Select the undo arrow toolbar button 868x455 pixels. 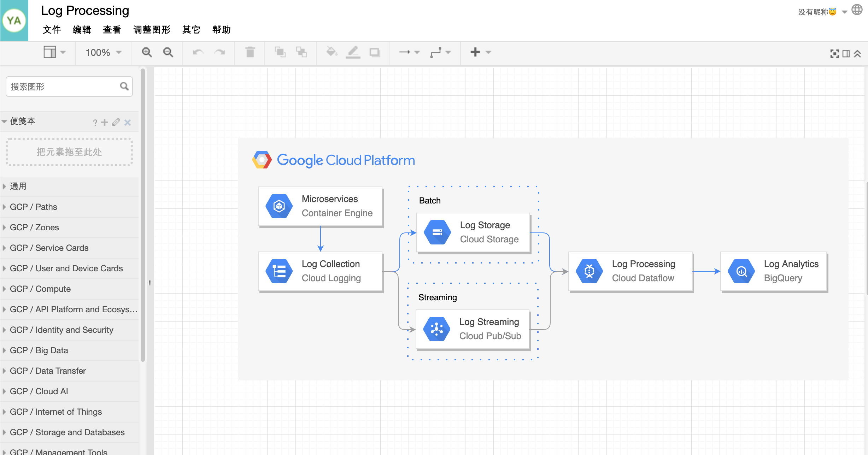[198, 52]
